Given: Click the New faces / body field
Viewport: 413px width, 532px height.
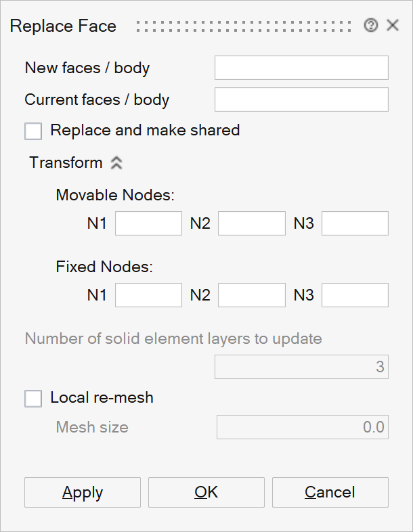Looking at the screenshot, I should tap(301, 68).
